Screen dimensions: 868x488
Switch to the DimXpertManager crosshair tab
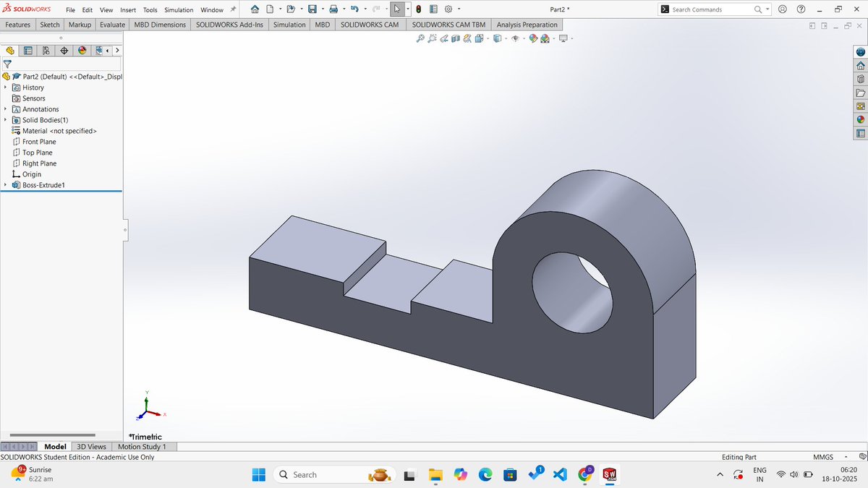pos(64,51)
